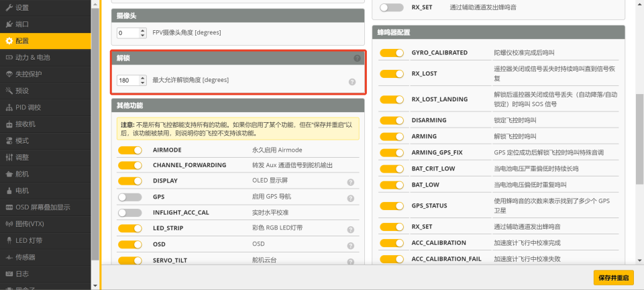Image resolution: width=644 pixels, height=290 pixels.
Task: Open 电机 motors tab in sidebar
Action: click(x=22, y=191)
